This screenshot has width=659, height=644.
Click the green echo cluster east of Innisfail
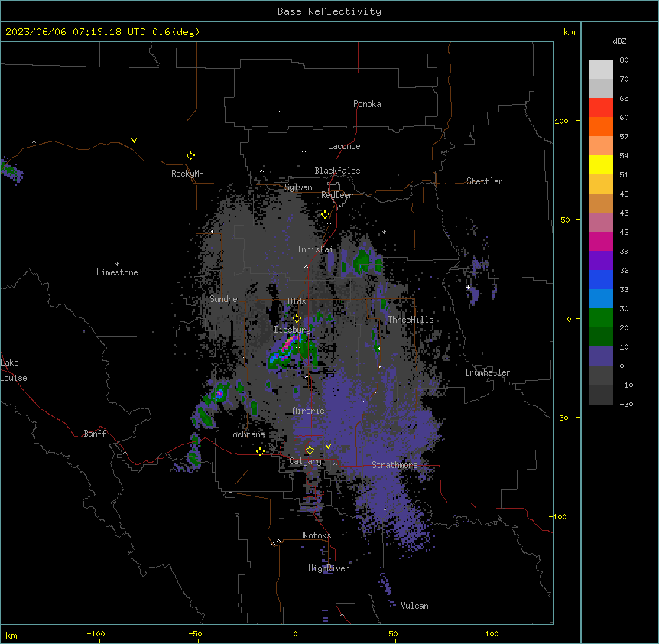point(362,262)
